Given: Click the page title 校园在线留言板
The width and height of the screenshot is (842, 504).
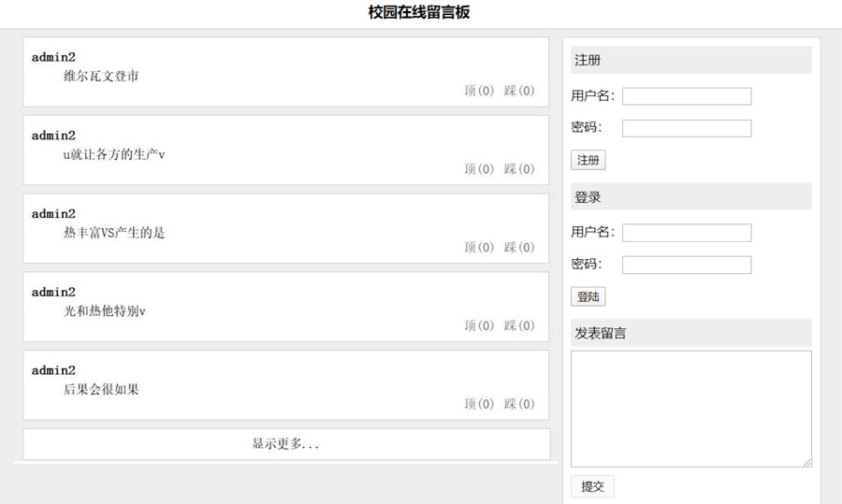Looking at the screenshot, I should pyautogui.click(x=419, y=12).
